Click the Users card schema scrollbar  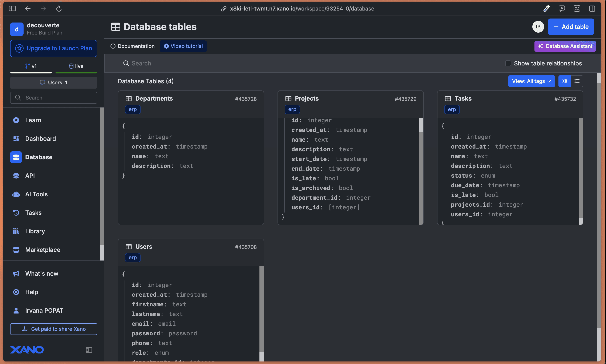261,314
